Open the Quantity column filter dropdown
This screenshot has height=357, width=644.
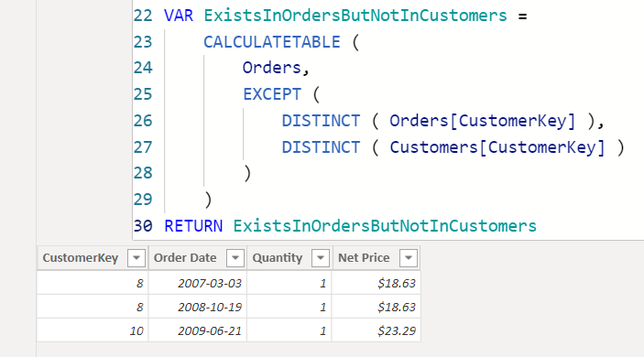pos(321,258)
